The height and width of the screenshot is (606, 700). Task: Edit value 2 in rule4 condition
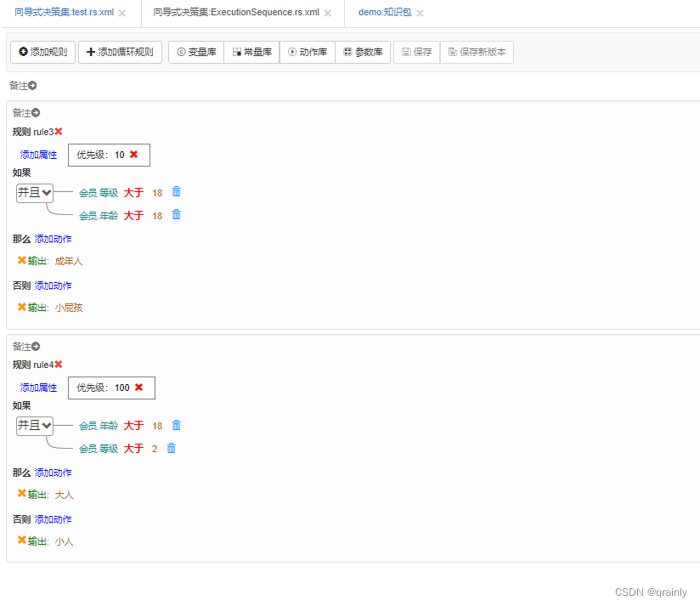155,449
